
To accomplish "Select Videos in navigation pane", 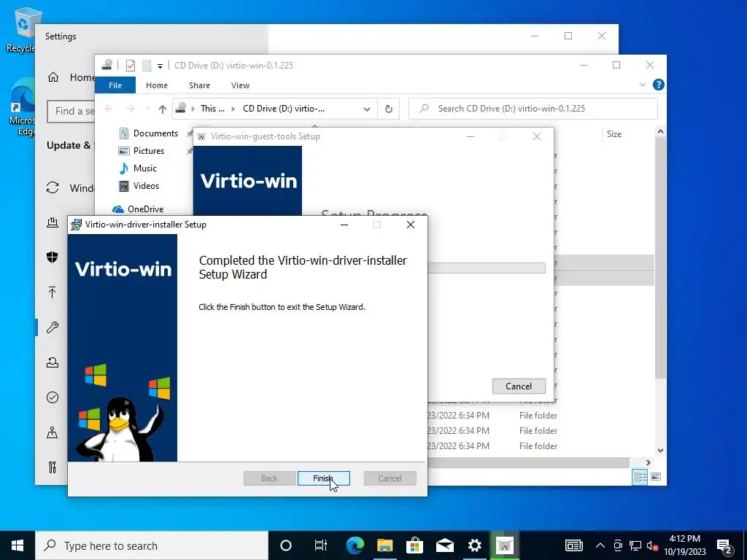I will point(139,186).
